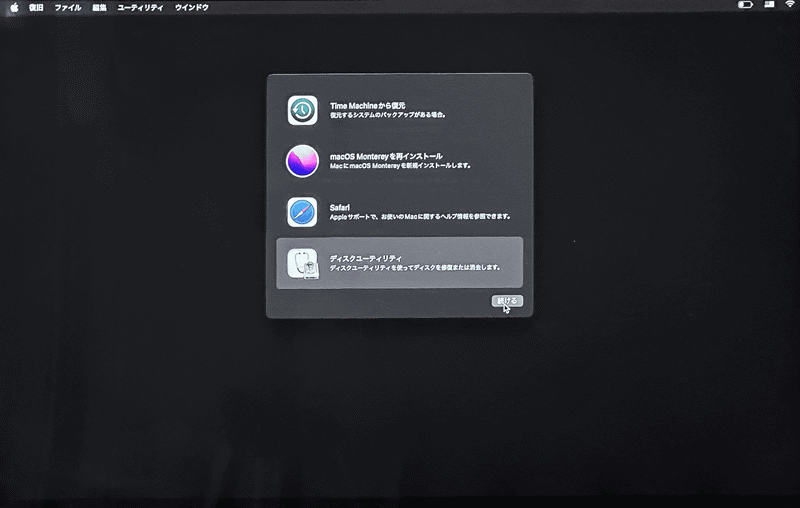
Task: Click the Time Machine backup description line
Action: click(388, 115)
